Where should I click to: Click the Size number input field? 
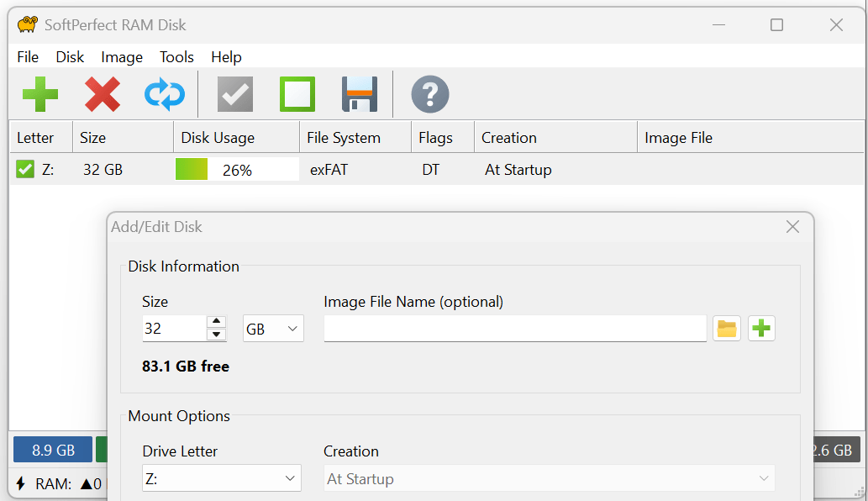point(175,329)
